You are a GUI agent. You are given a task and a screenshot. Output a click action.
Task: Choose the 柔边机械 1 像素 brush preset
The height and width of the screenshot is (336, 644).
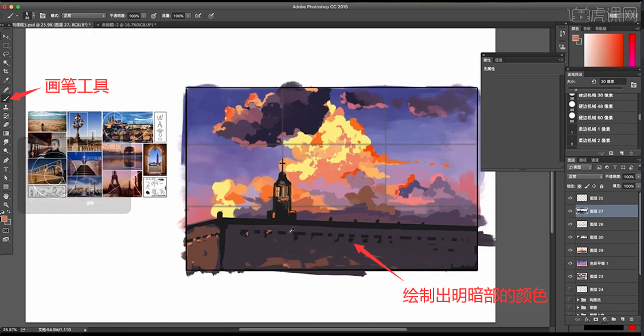click(602, 129)
